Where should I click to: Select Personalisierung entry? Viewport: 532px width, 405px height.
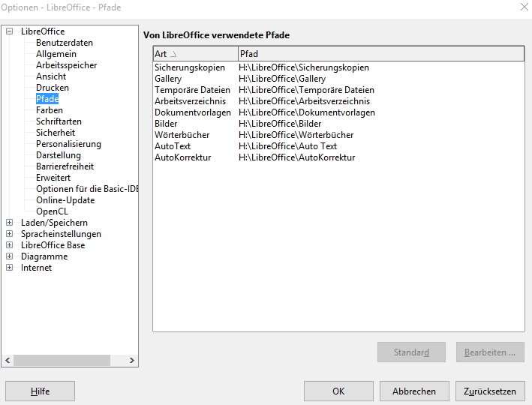pos(68,144)
